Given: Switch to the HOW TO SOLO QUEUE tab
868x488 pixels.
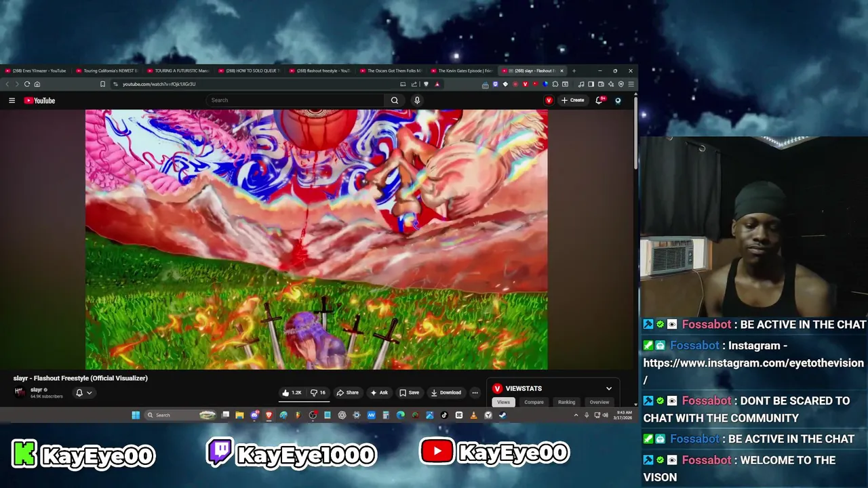Looking at the screenshot, I should 249,70.
